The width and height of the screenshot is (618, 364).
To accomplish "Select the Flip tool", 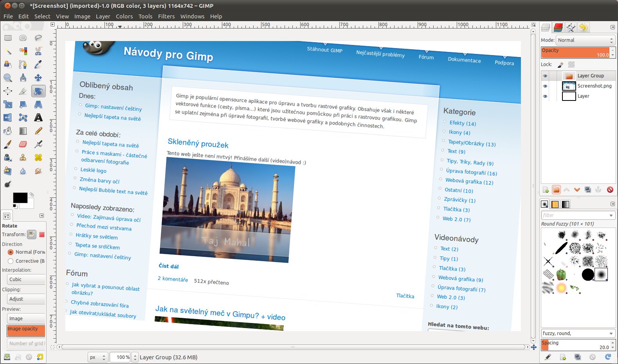I will coord(8,118).
